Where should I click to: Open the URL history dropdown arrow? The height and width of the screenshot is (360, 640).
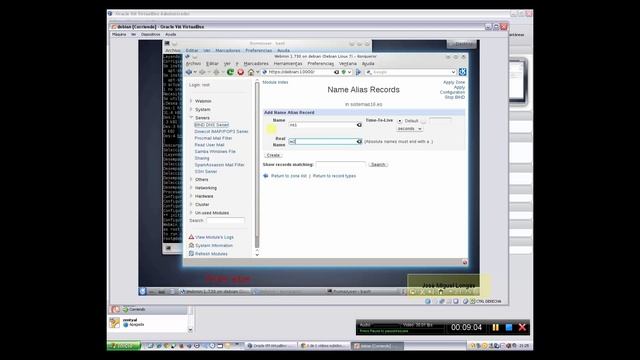[349, 72]
